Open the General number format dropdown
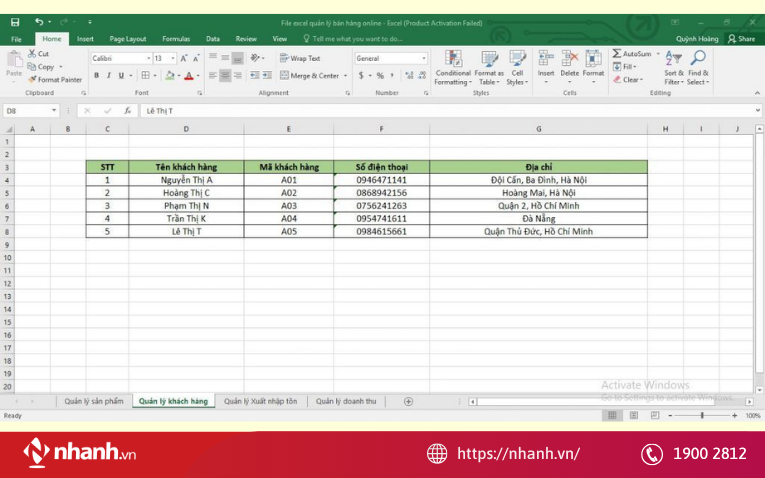The image size is (765, 478). (423, 59)
